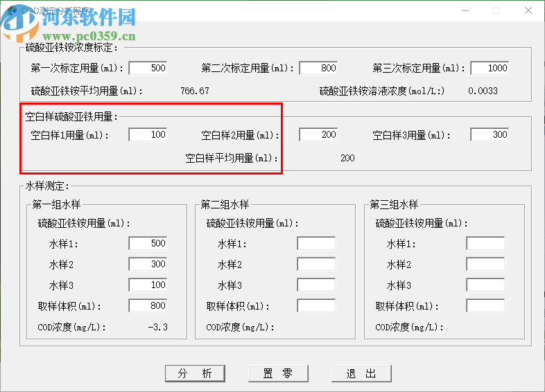
Task: Select the 空白样1用量 field showing 100
Action: 148,135
